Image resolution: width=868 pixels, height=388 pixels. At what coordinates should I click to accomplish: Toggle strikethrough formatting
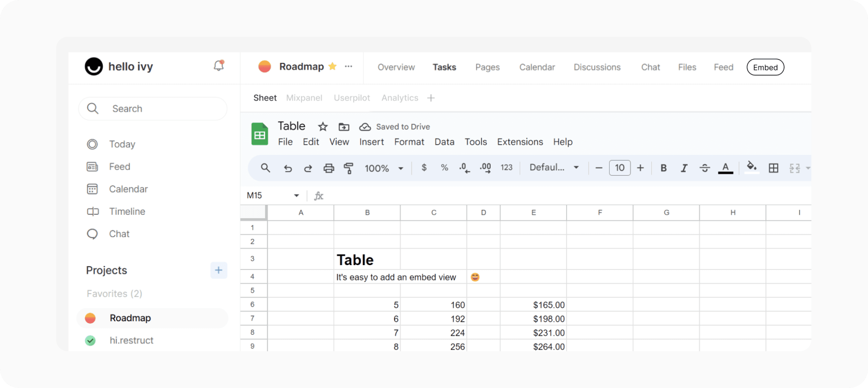704,168
